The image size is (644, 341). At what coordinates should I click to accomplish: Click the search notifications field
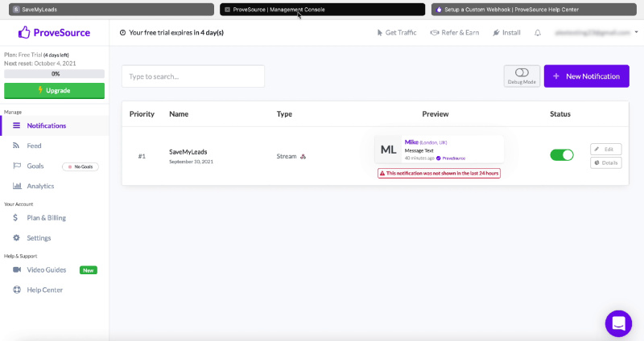point(193,76)
